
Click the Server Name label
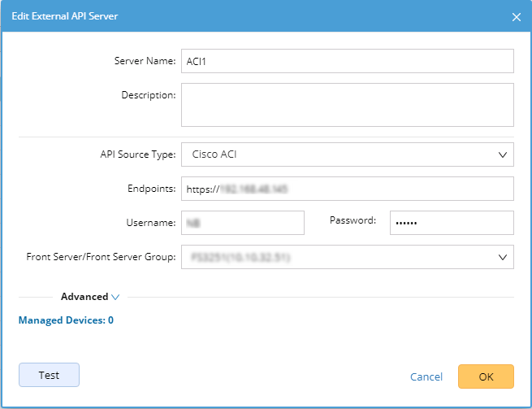click(x=145, y=61)
